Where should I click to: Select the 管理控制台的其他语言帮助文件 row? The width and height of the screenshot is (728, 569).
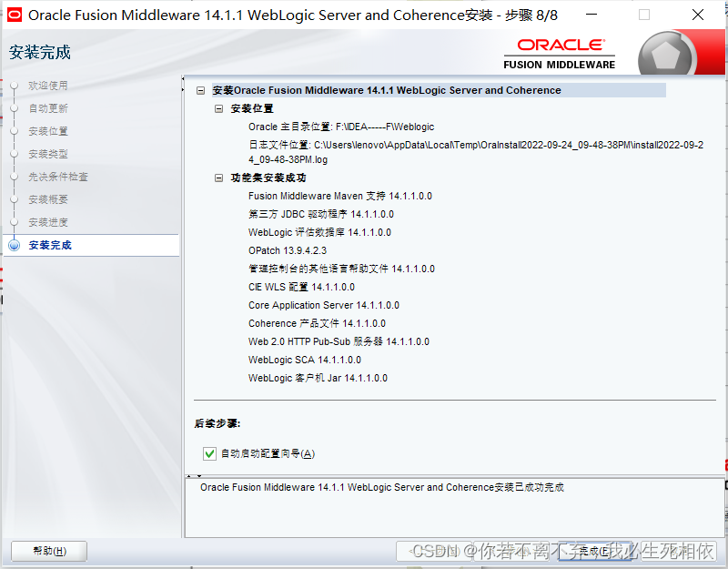pos(341,269)
